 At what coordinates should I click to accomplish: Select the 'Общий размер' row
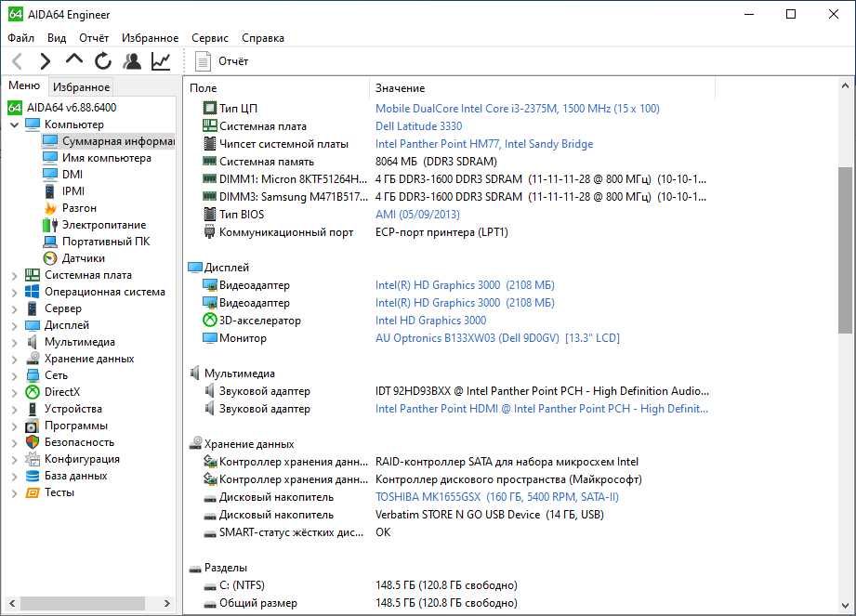click(x=360, y=603)
